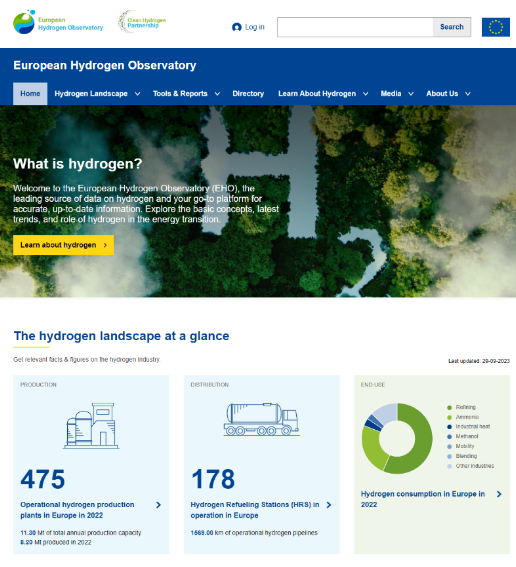Expand the Media menu chevron

tap(411, 94)
